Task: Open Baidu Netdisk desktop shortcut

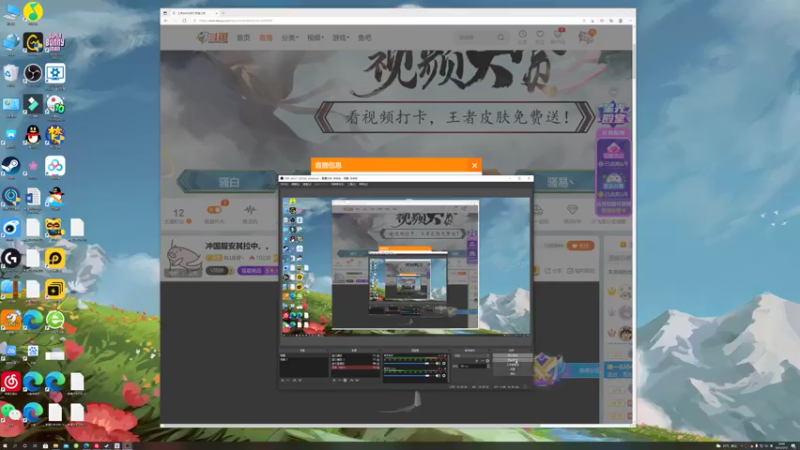Action: click(x=55, y=166)
